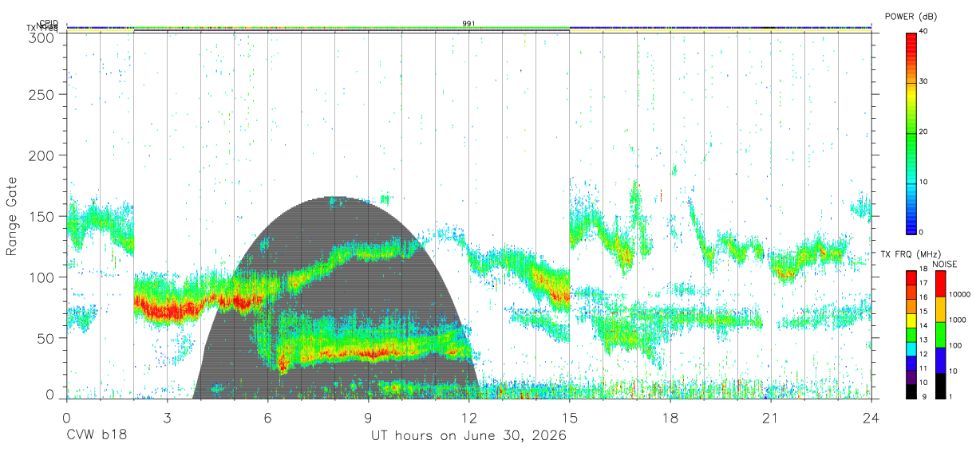Click the 11 MHz label in frequency legend

(x=924, y=368)
